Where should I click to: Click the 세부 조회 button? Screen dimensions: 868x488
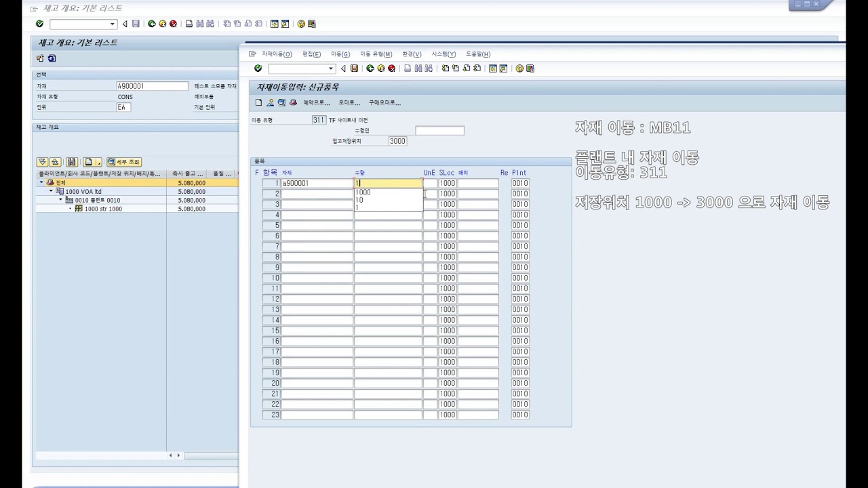[x=123, y=162]
